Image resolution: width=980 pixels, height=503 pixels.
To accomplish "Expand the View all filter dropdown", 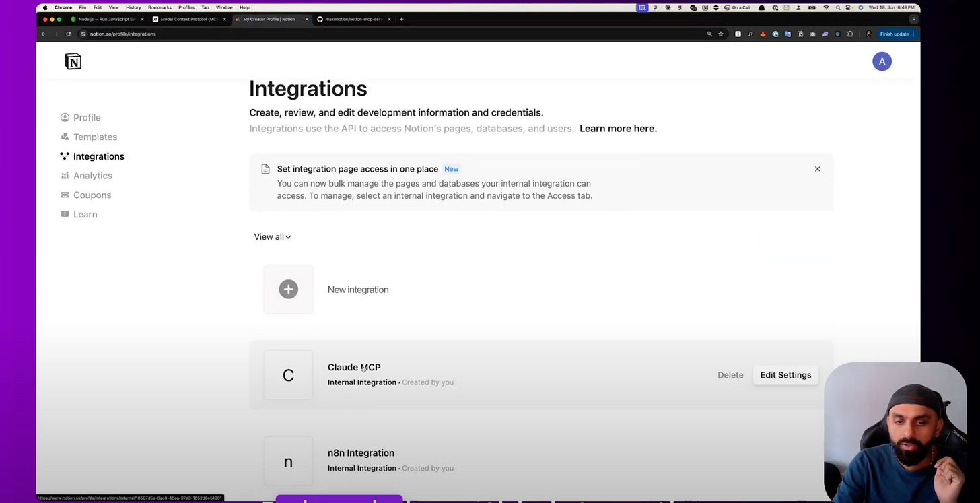I will point(273,237).
